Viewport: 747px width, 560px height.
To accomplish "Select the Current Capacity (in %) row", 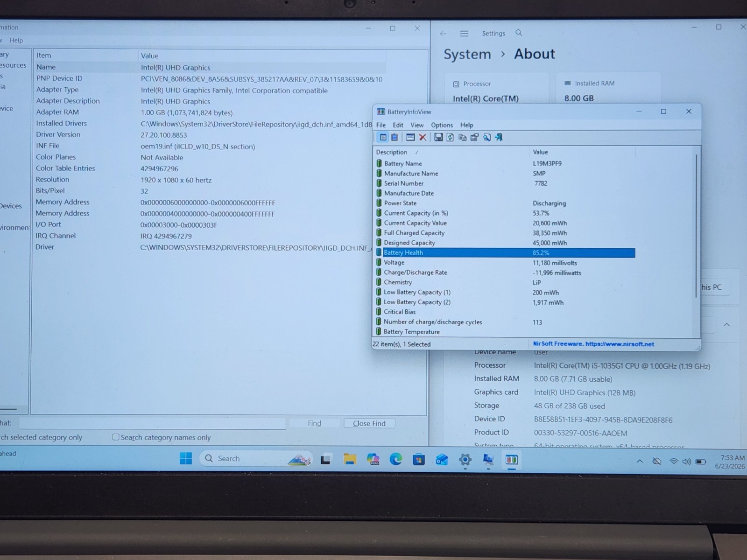I will (505, 213).
